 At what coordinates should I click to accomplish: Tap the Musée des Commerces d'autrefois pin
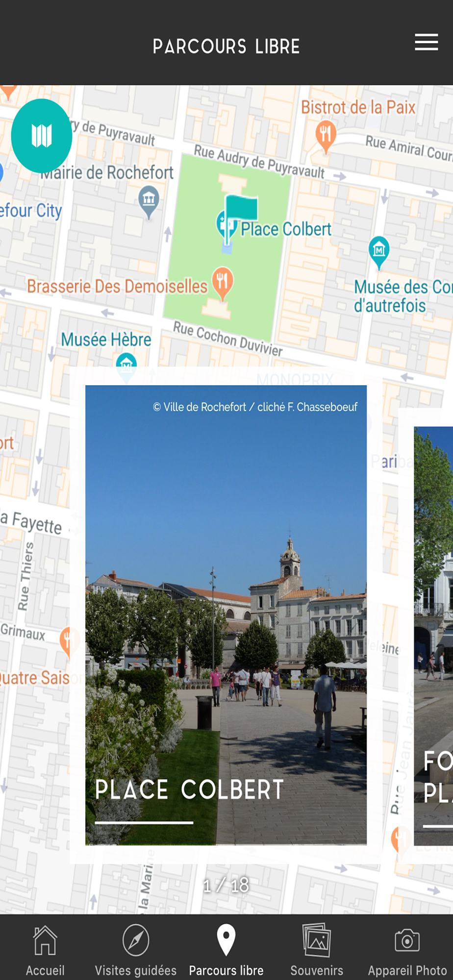tap(379, 252)
